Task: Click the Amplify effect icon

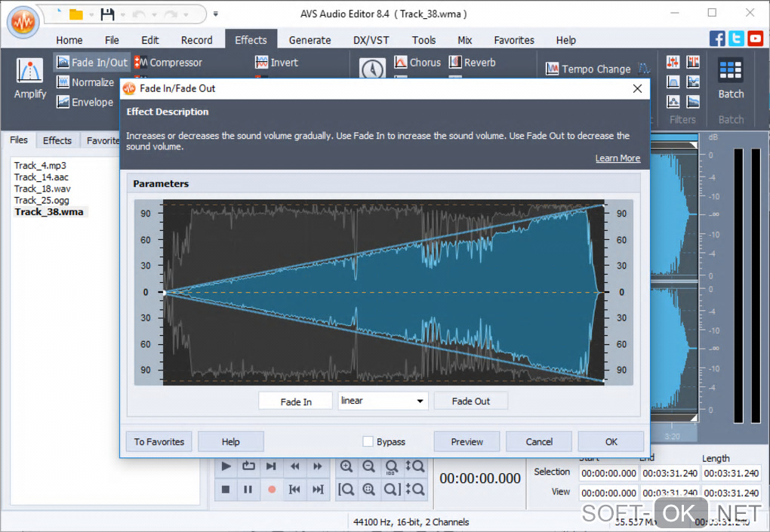Action: 29,78
